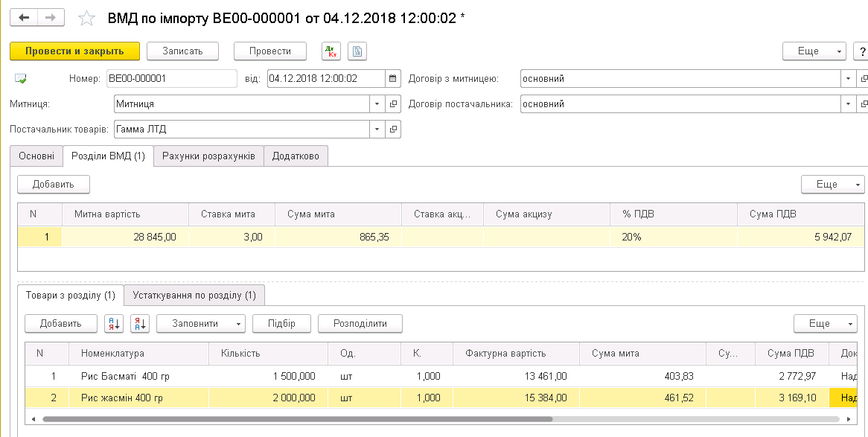The width and height of the screenshot is (868, 437).
Task: Select the 20% ПДВ cell
Action: click(x=674, y=237)
